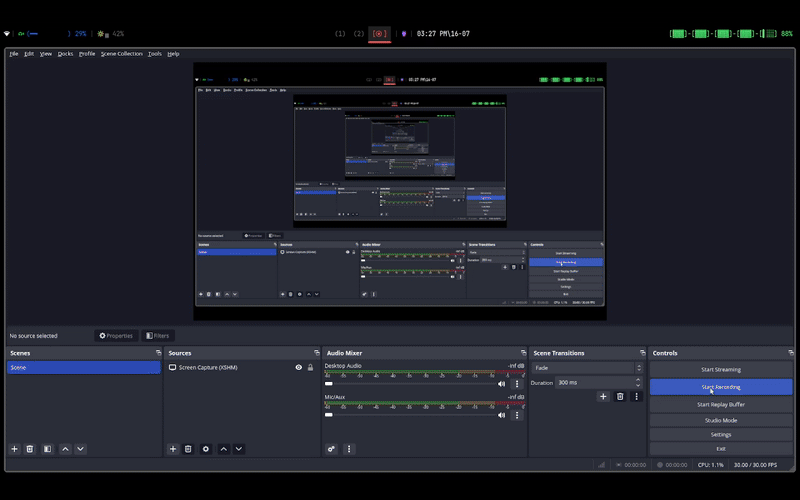Move source down in Sources panel
This screenshot has height=500, width=800.
coord(239,449)
